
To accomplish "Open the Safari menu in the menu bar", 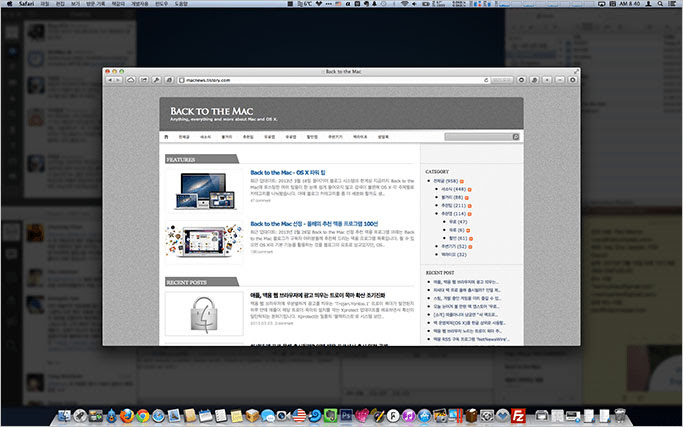I will coord(27,3).
